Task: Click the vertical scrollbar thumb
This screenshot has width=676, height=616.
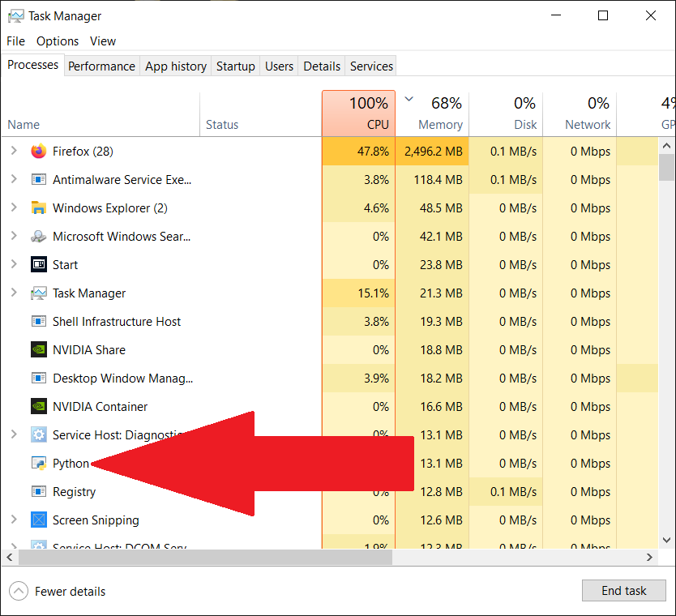Action: [x=666, y=167]
